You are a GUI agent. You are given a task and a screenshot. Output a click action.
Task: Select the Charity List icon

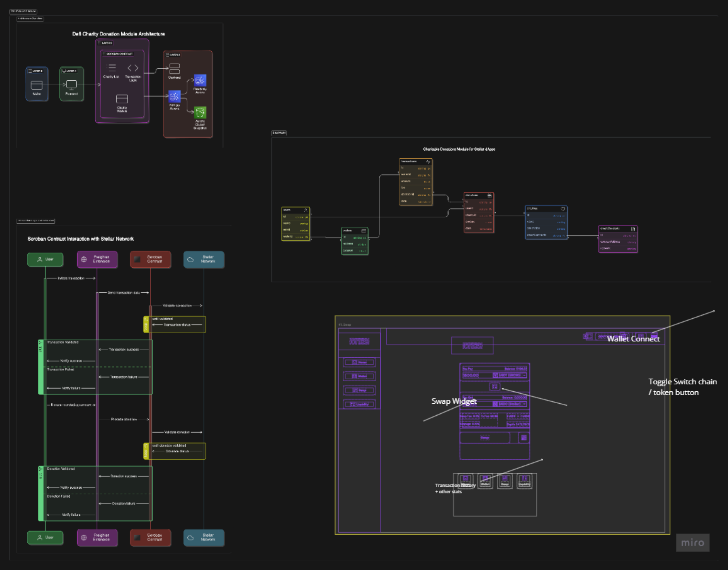pyautogui.click(x=111, y=68)
